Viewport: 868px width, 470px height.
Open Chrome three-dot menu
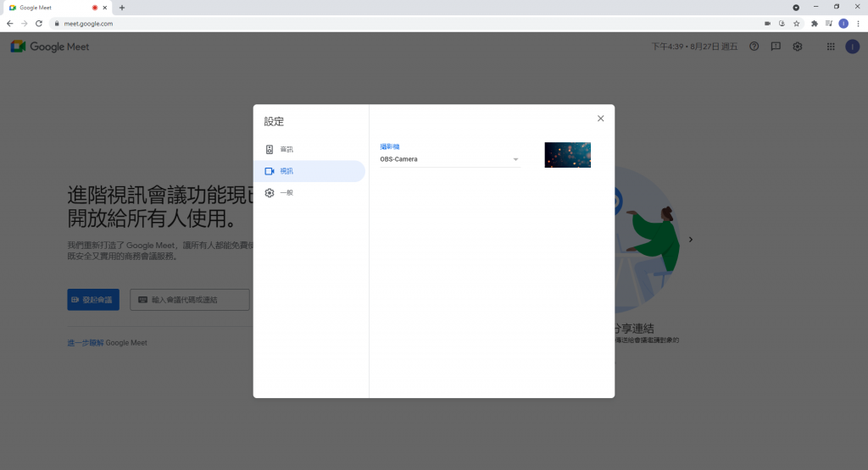tap(858, 23)
